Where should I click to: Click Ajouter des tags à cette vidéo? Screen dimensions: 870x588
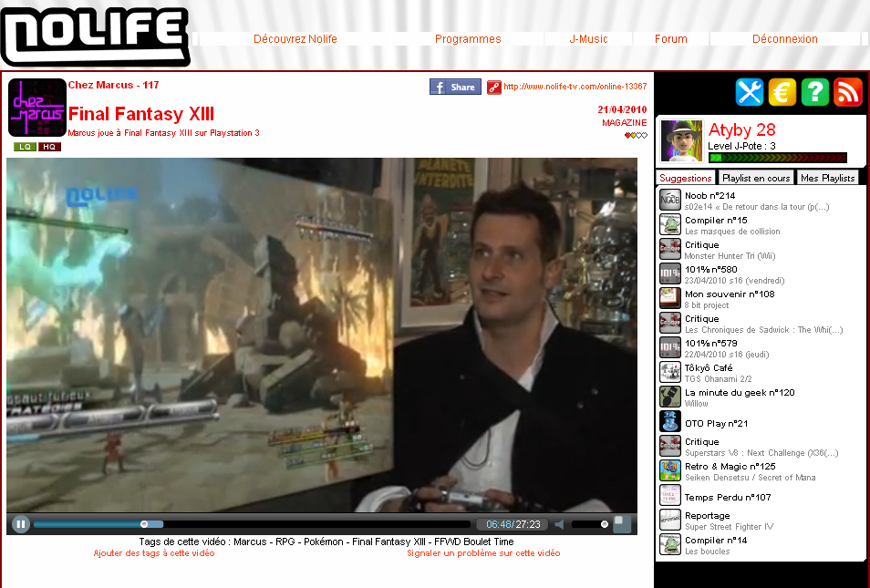154,553
